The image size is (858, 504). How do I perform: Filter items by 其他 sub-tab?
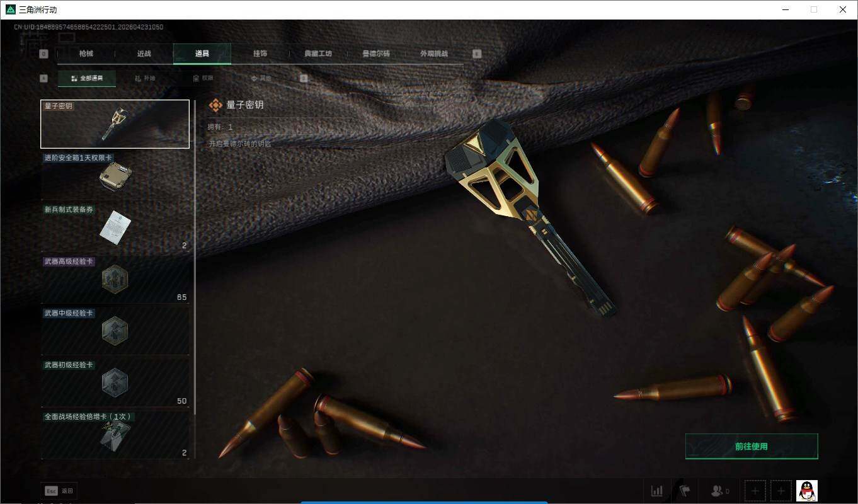(x=261, y=79)
